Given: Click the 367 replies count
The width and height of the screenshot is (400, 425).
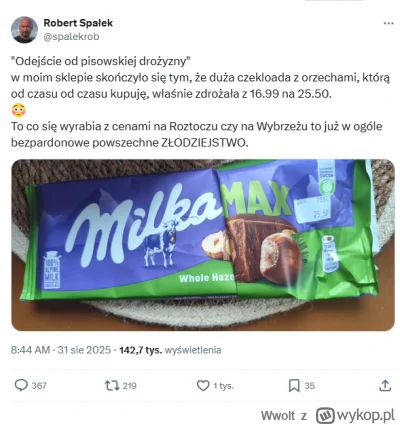Looking at the screenshot, I should click(39, 386).
